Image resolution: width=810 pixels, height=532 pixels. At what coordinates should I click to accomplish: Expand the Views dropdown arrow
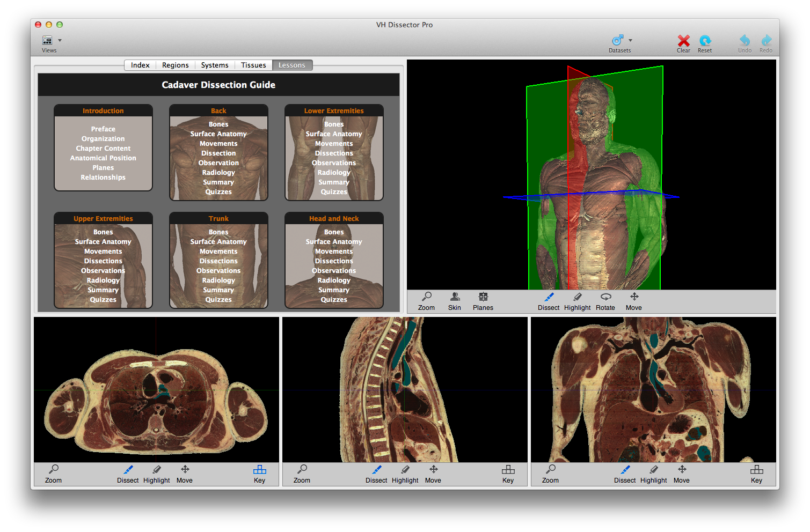click(60, 40)
